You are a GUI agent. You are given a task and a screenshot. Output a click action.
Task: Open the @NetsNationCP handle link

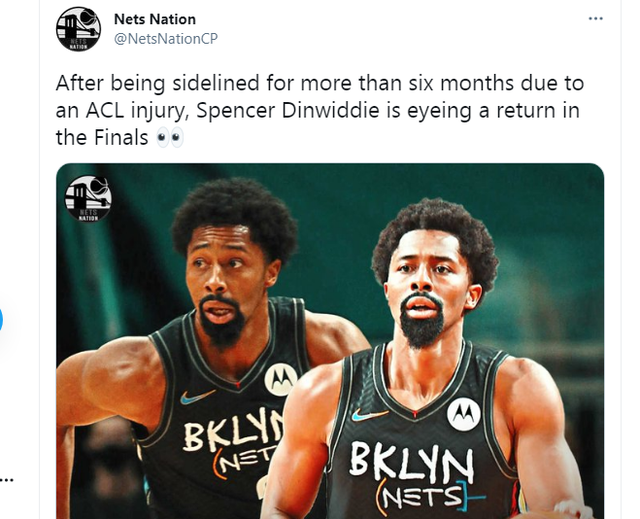(166, 39)
